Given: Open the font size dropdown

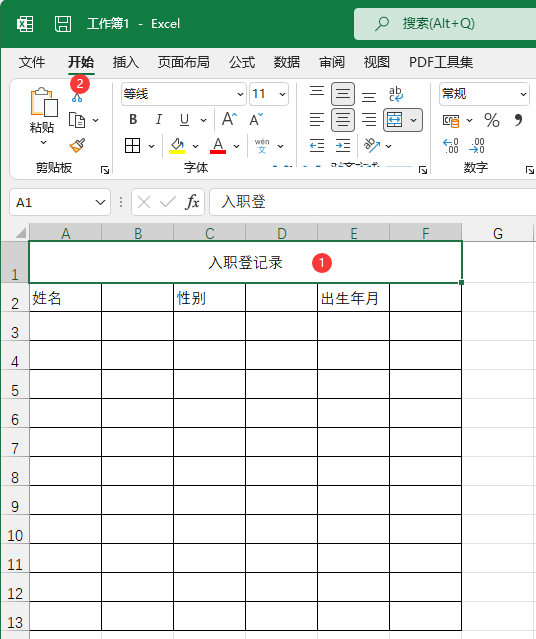Looking at the screenshot, I should [282, 94].
